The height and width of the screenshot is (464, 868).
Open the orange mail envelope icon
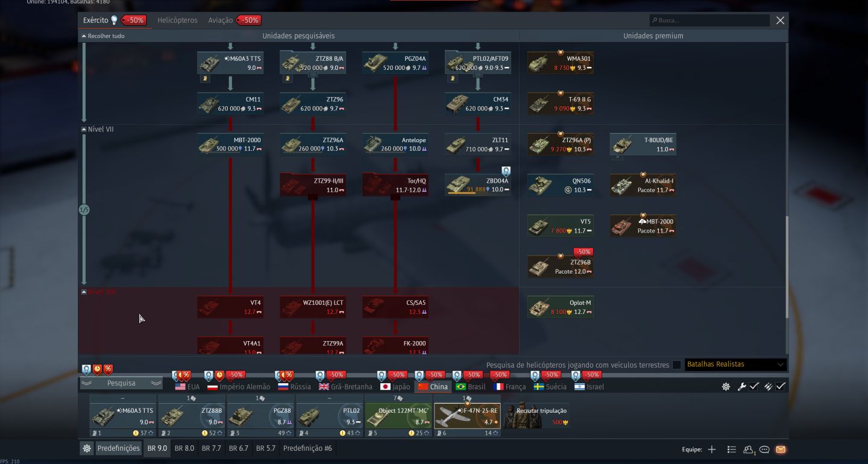pyautogui.click(x=781, y=449)
